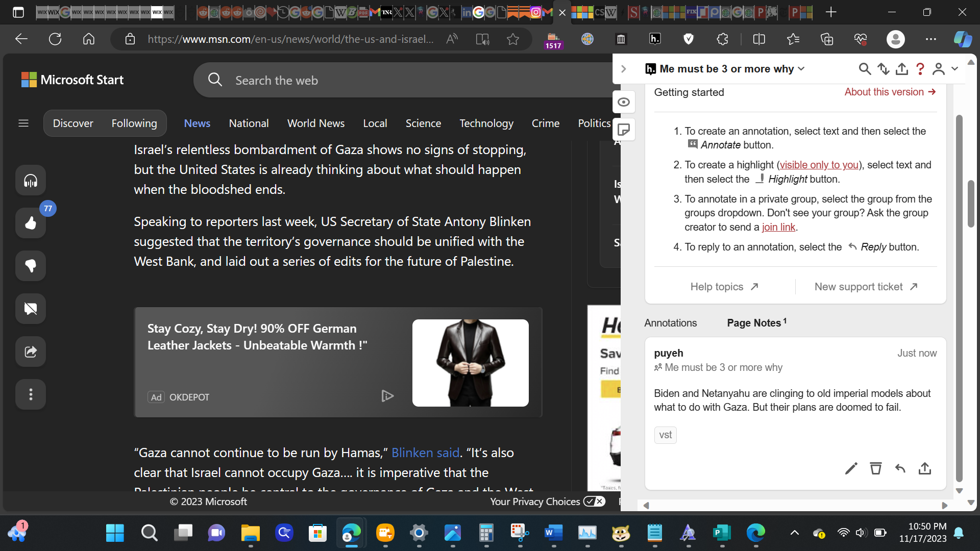
Task: Open Collections icon in toolbar
Action: pyautogui.click(x=827, y=39)
